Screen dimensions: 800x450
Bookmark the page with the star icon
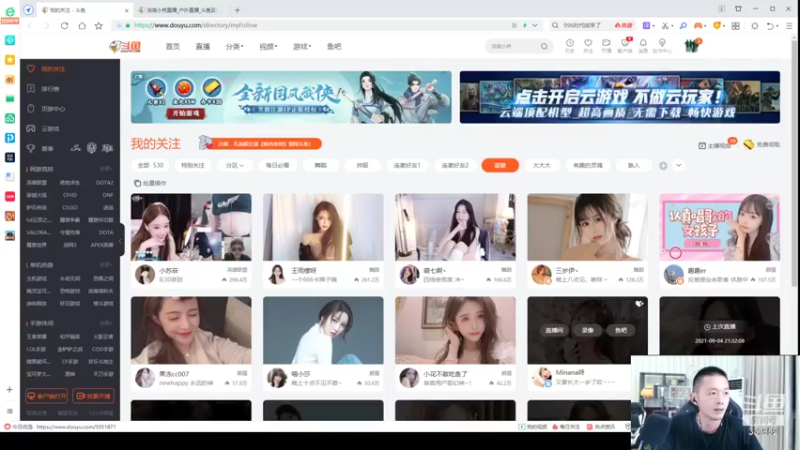point(98,26)
